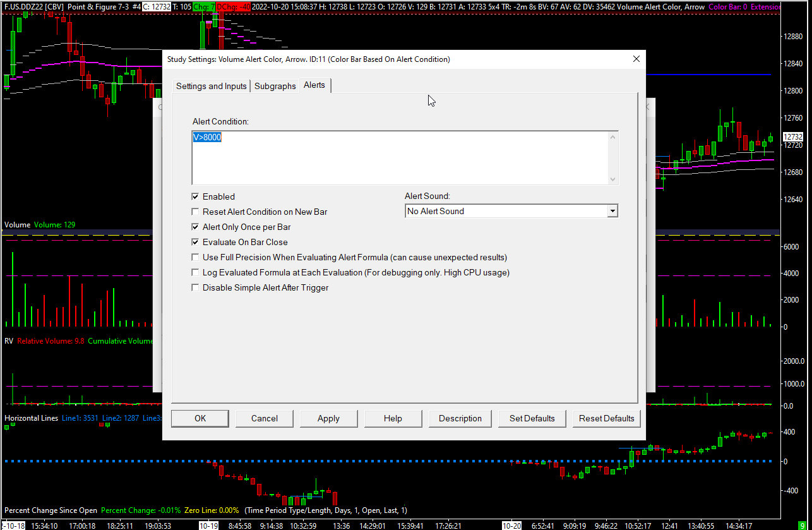
Task: Click the 'Zero Line: 0.00%' value
Action: (212, 510)
